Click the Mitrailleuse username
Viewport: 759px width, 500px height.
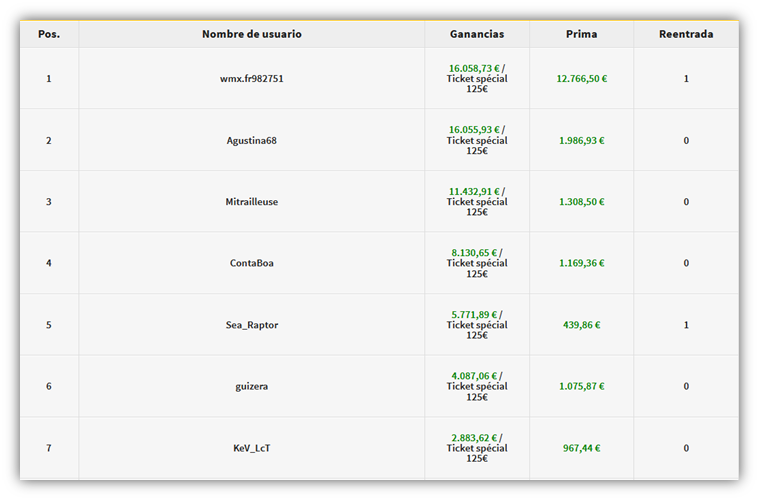[x=251, y=202]
